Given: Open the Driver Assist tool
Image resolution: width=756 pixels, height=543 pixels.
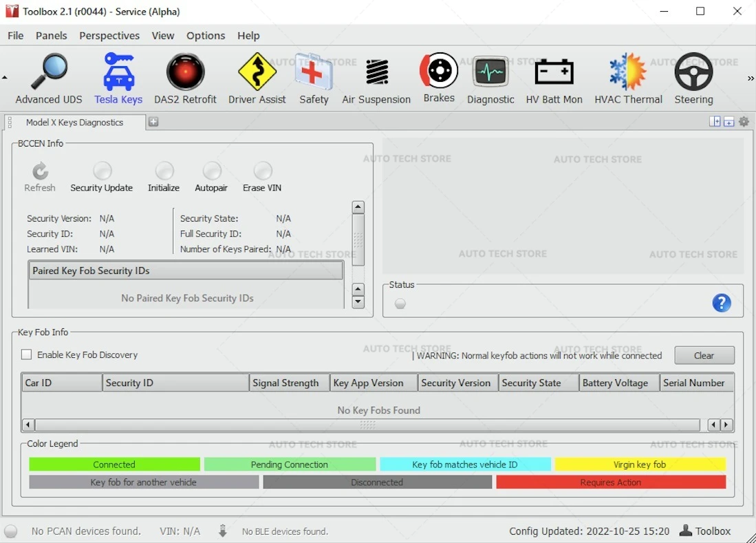Looking at the screenshot, I should [257, 78].
